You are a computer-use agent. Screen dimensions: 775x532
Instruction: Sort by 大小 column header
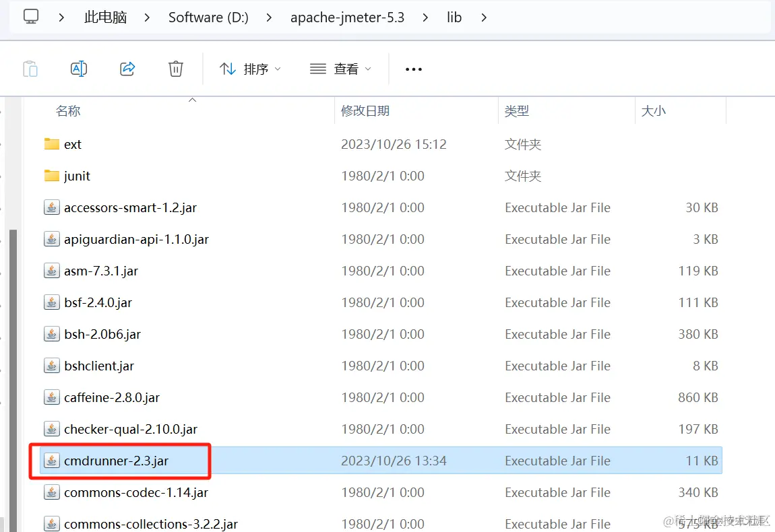[x=653, y=110]
